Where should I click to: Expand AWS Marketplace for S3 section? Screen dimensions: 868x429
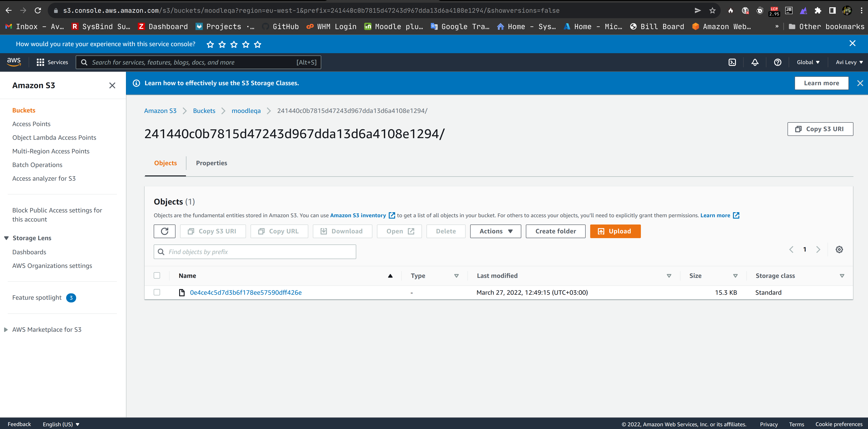(x=6, y=330)
